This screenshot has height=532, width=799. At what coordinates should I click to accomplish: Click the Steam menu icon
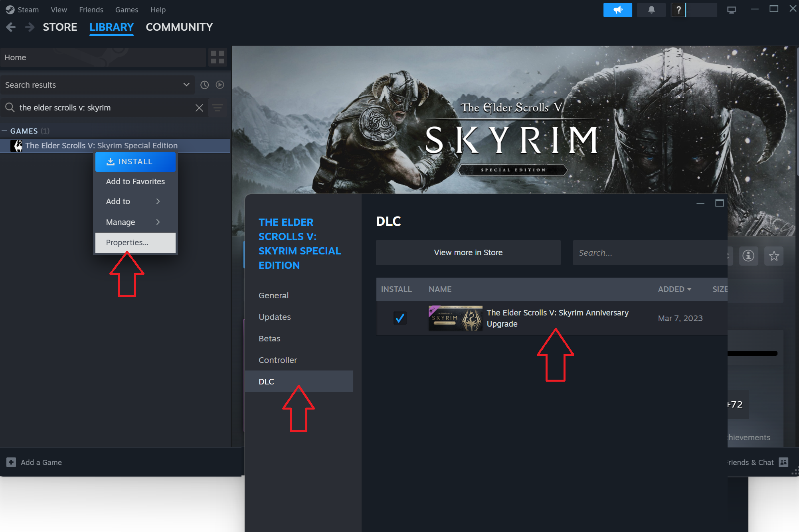point(10,10)
